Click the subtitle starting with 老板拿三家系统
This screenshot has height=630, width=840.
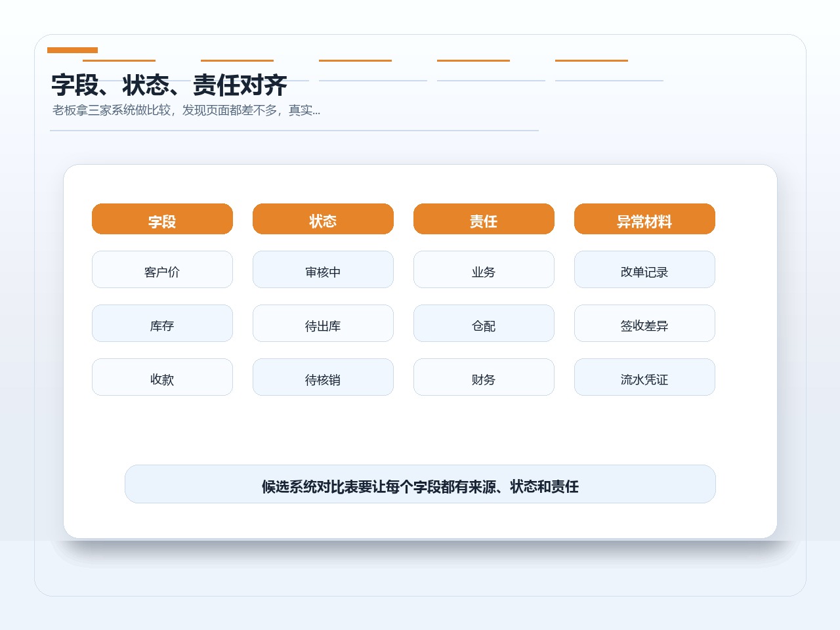click(x=186, y=110)
